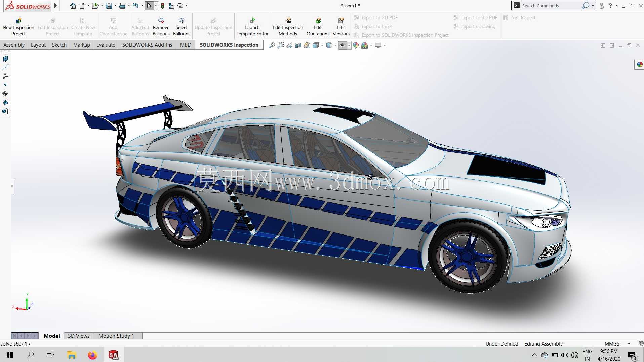Activate the Section View icon
This screenshot has width=644, height=362.
[x=298, y=45]
